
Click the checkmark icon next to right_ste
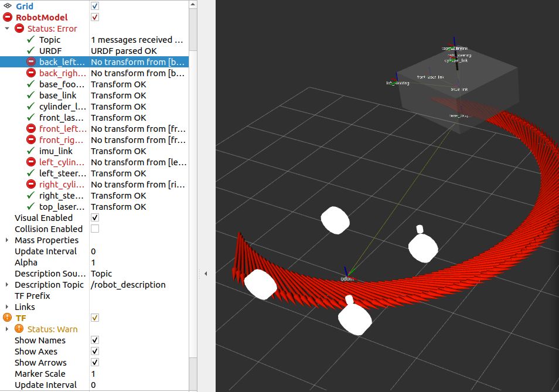point(31,195)
